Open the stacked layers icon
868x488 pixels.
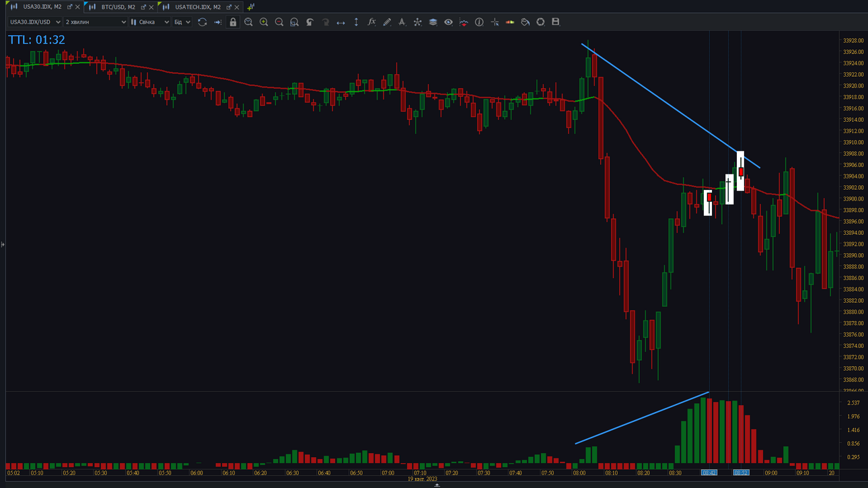tap(433, 22)
